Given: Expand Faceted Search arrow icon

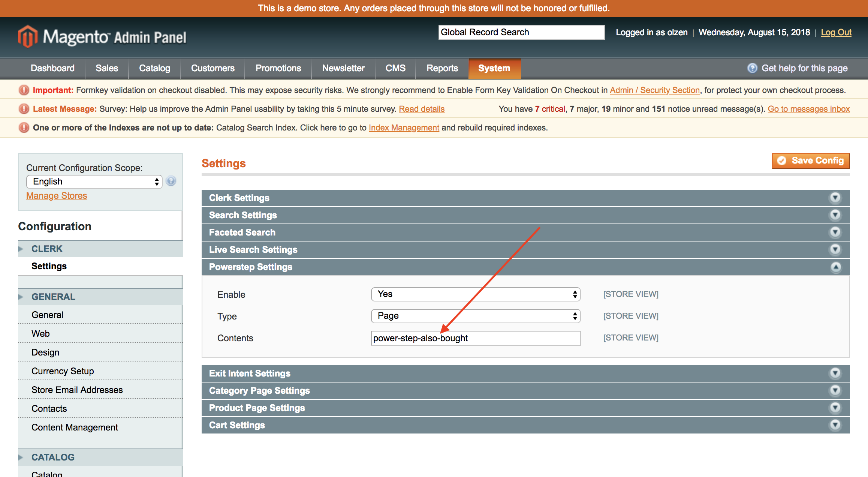Looking at the screenshot, I should click(835, 232).
